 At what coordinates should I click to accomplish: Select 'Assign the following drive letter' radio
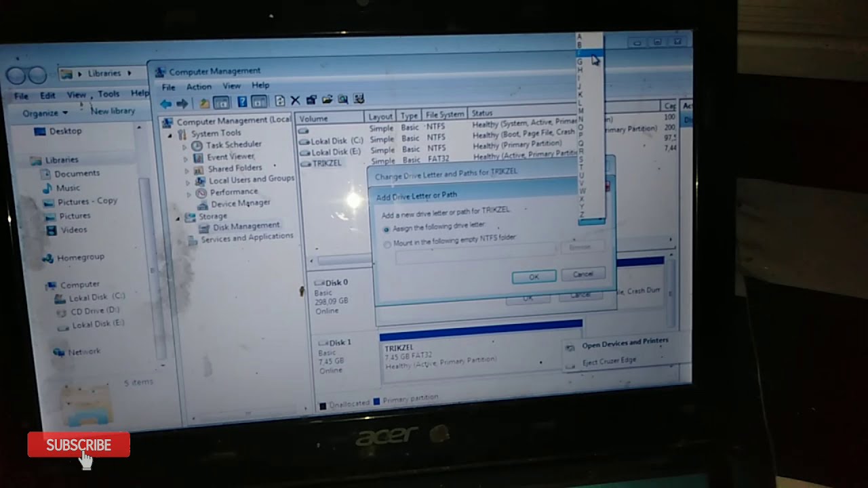[x=387, y=229]
